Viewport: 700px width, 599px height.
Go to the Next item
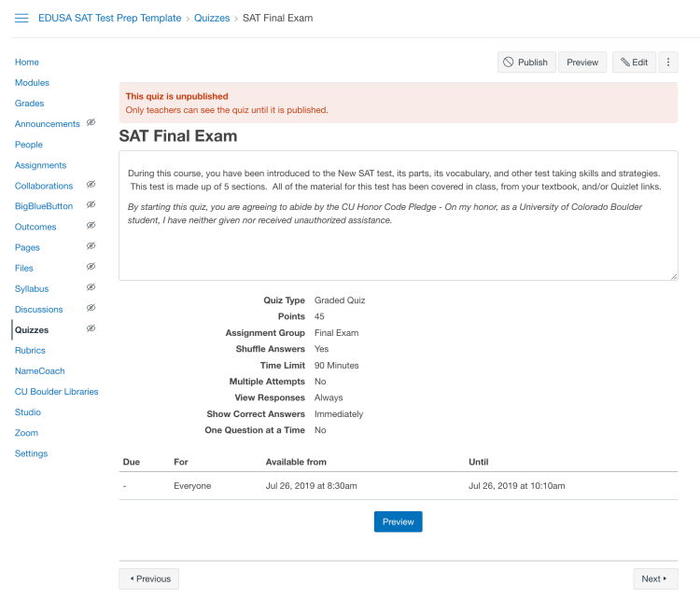(x=654, y=578)
